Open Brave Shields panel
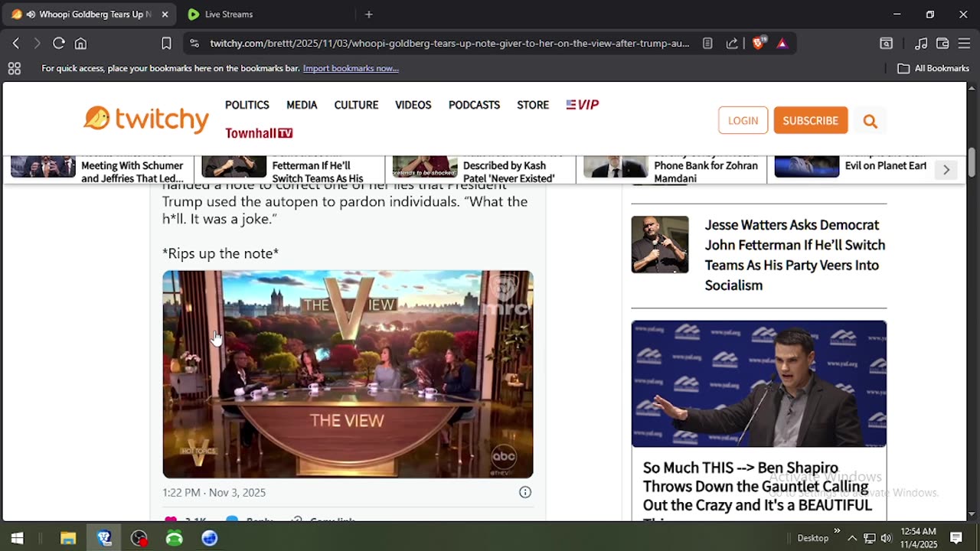The width and height of the screenshot is (980, 551). click(757, 44)
